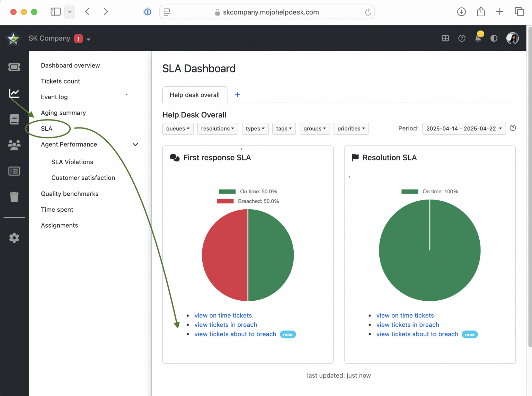Click first response view tickets in breach link
532x396 pixels.
(x=226, y=325)
